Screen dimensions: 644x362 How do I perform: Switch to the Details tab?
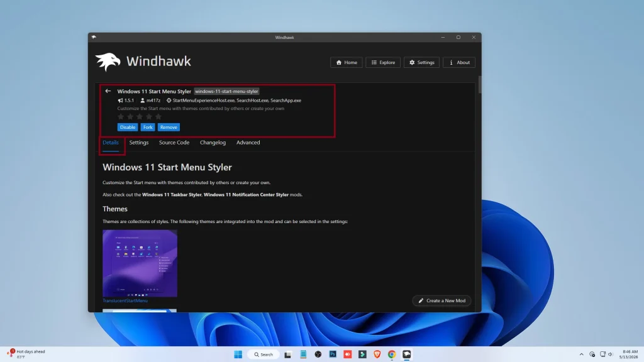(111, 143)
